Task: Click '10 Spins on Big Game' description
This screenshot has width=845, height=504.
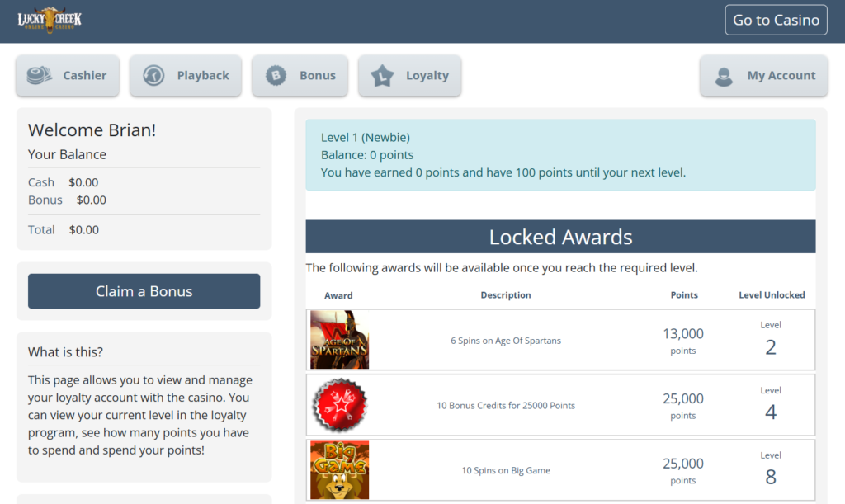Action: (x=506, y=471)
